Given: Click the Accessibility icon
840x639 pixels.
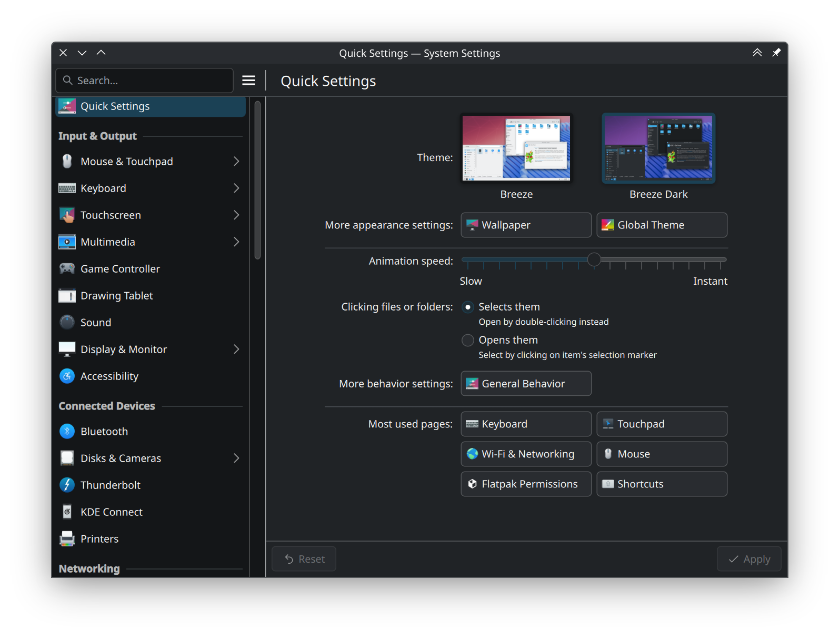Looking at the screenshot, I should [67, 376].
